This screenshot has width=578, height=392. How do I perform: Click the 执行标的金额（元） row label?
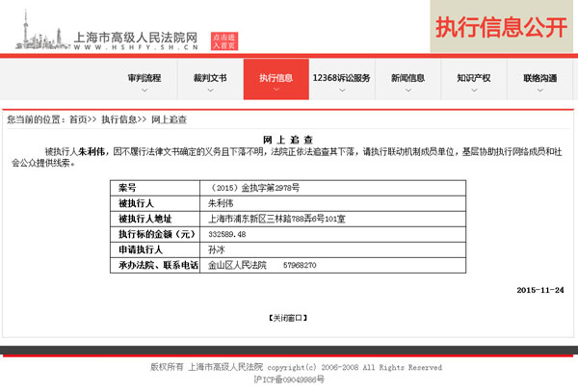point(157,234)
